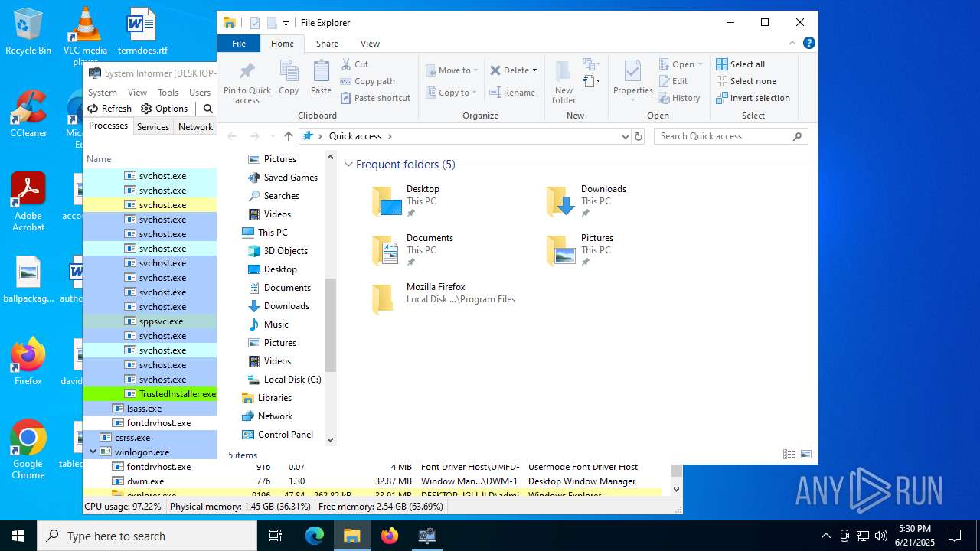Open the Services tab in System Informer
This screenshot has height=551, width=980.
point(153,127)
